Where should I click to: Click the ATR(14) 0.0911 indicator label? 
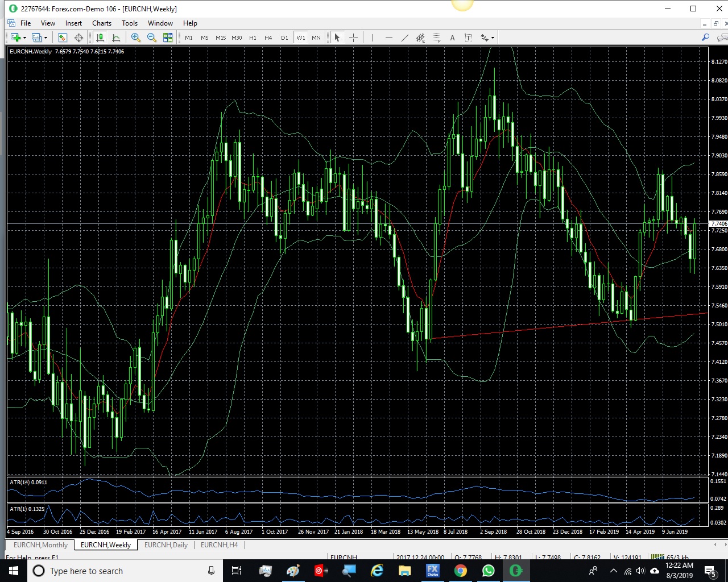click(x=28, y=483)
